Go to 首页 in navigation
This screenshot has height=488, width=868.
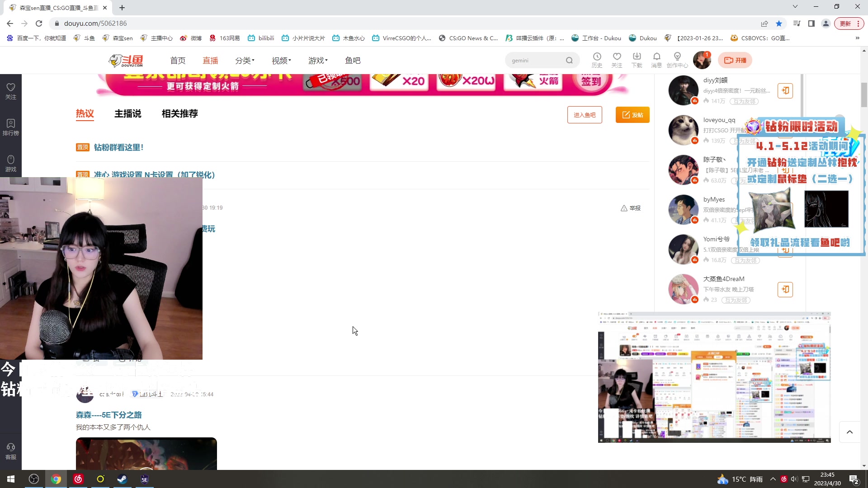pos(178,61)
